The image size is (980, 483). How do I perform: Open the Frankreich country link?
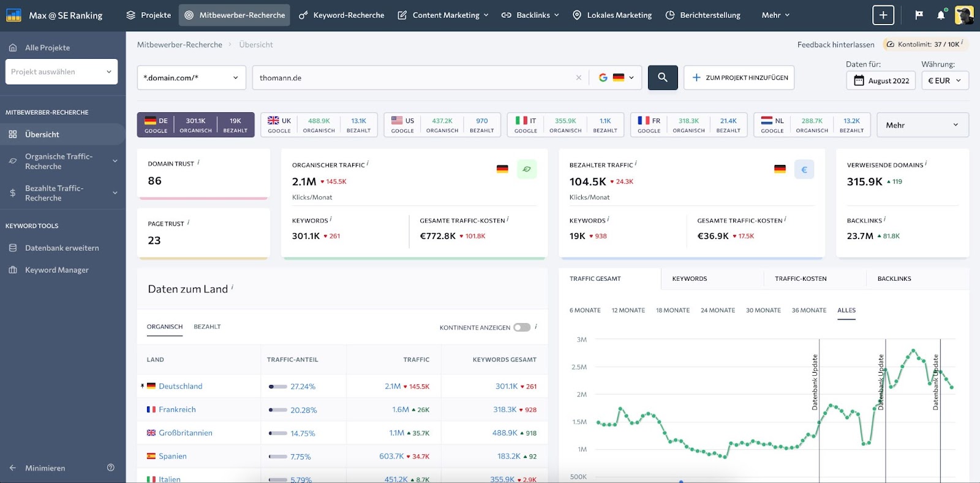click(177, 409)
